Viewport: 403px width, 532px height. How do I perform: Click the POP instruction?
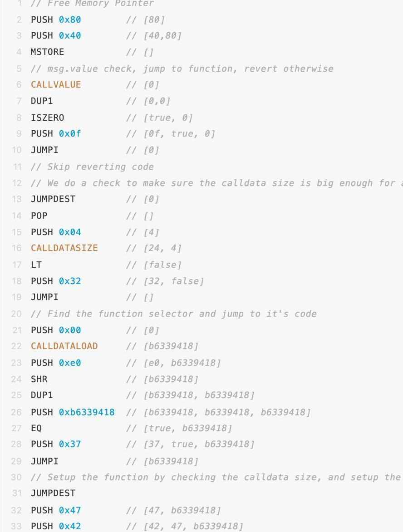39,216
